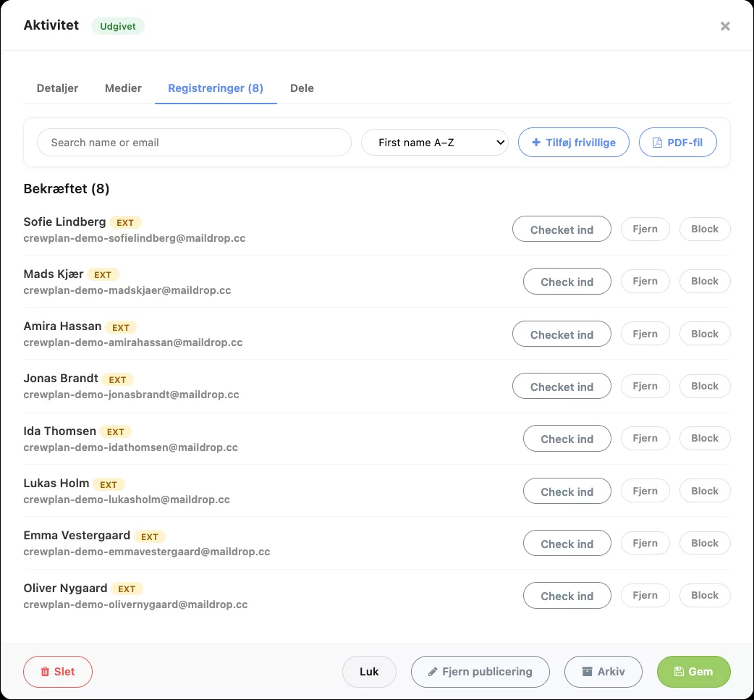This screenshot has height=700, width=754.
Task: Close the Aktivitet dialog with X icon
Action: (x=725, y=26)
